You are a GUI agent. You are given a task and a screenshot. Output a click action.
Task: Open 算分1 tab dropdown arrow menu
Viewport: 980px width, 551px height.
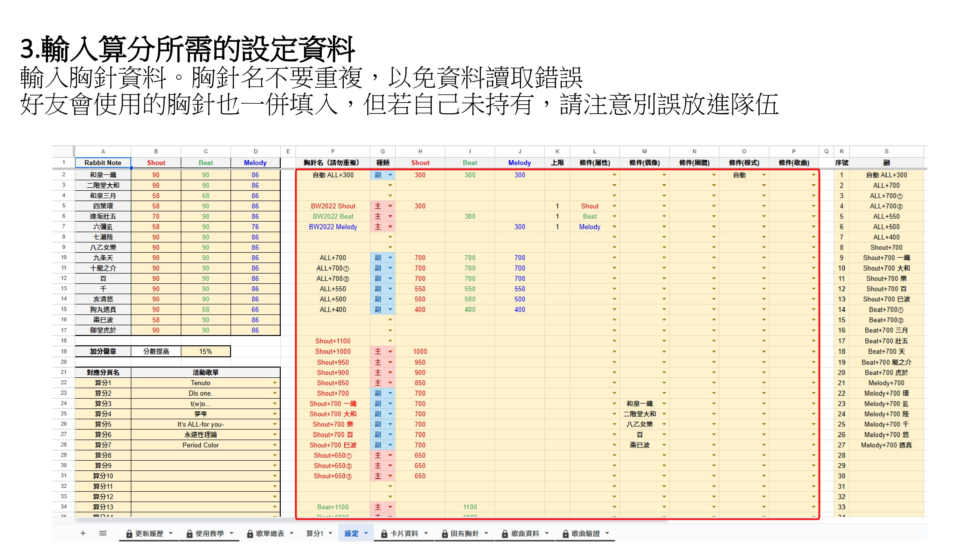[x=330, y=533]
